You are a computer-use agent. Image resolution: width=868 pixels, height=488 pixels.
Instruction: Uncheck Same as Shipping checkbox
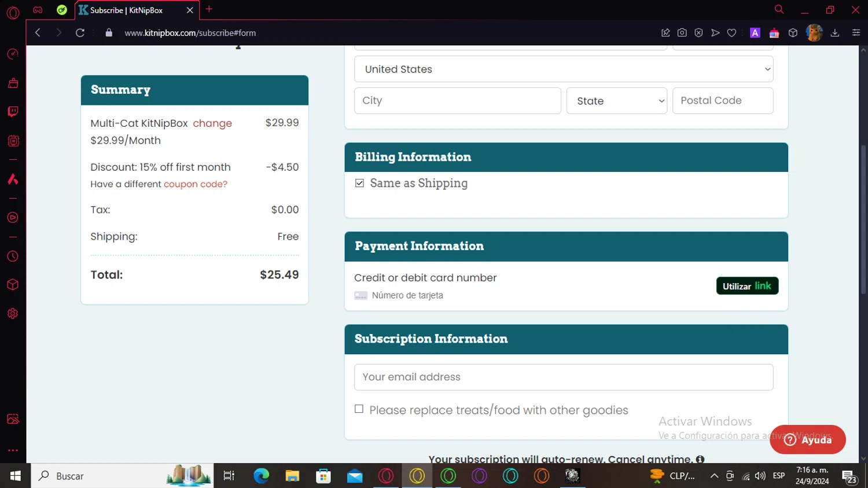(x=359, y=183)
